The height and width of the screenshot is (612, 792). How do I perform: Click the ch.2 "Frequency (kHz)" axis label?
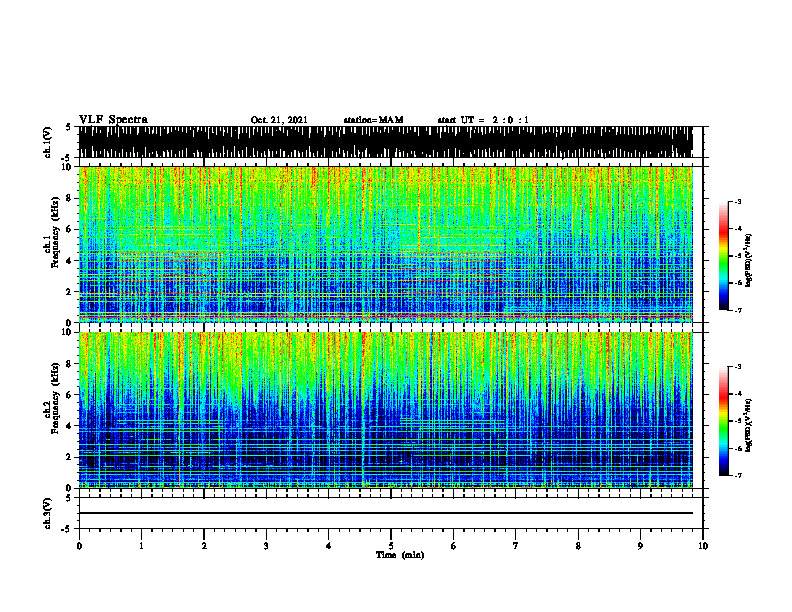tap(55, 398)
